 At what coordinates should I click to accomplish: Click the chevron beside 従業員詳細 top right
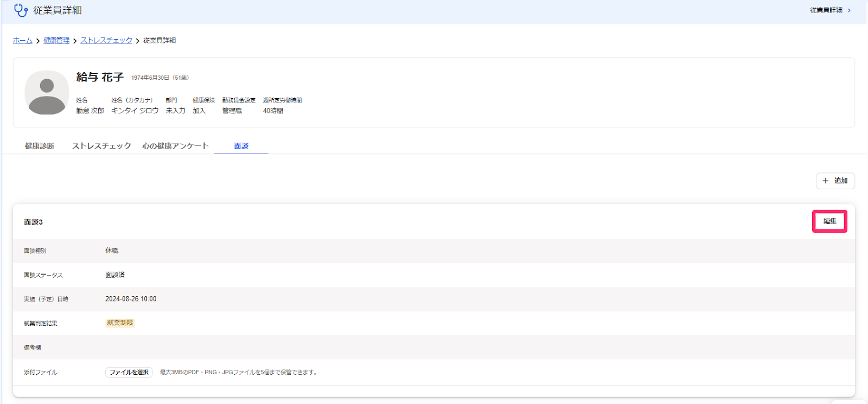[x=850, y=10]
